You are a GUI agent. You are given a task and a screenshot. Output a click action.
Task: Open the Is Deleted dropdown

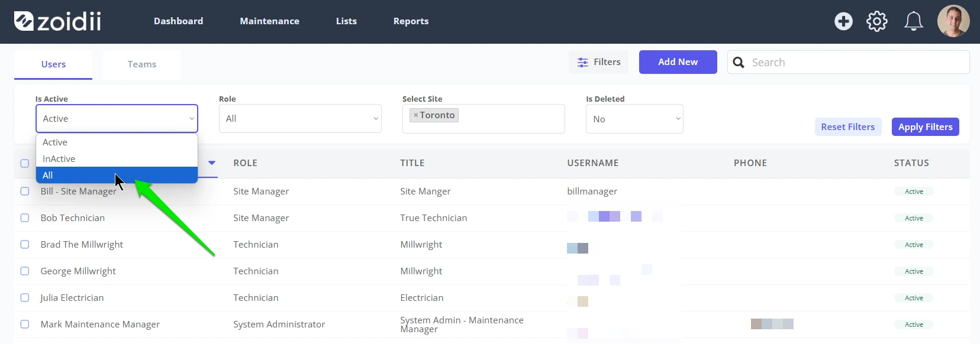pyautogui.click(x=634, y=119)
